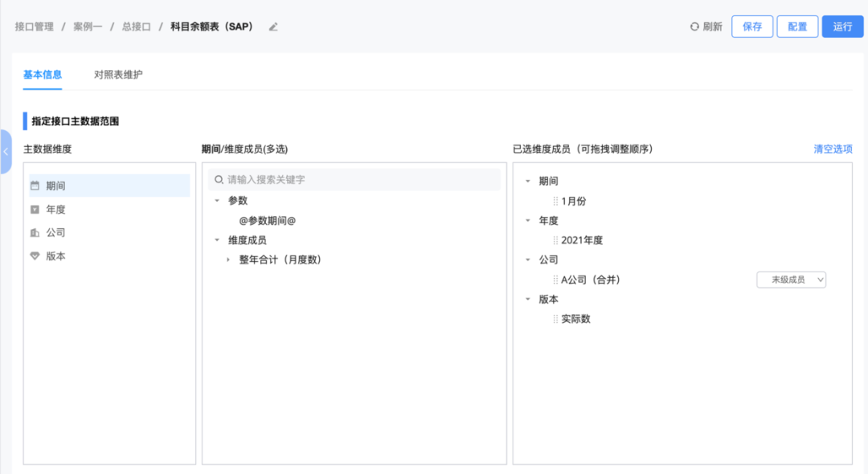Click the pencil icon beside 科目余额表（SAP）
This screenshot has height=474, width=868.
coord(272,27)
